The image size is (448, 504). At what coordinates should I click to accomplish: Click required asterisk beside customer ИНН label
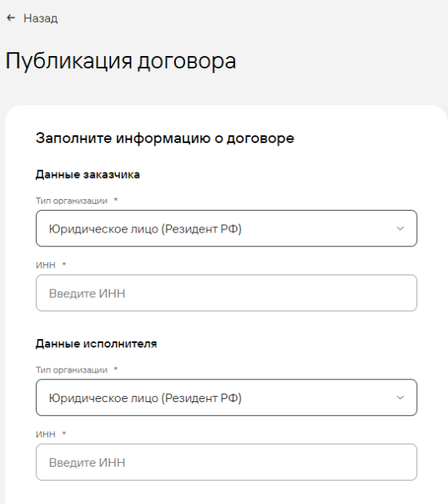point(64,264)
